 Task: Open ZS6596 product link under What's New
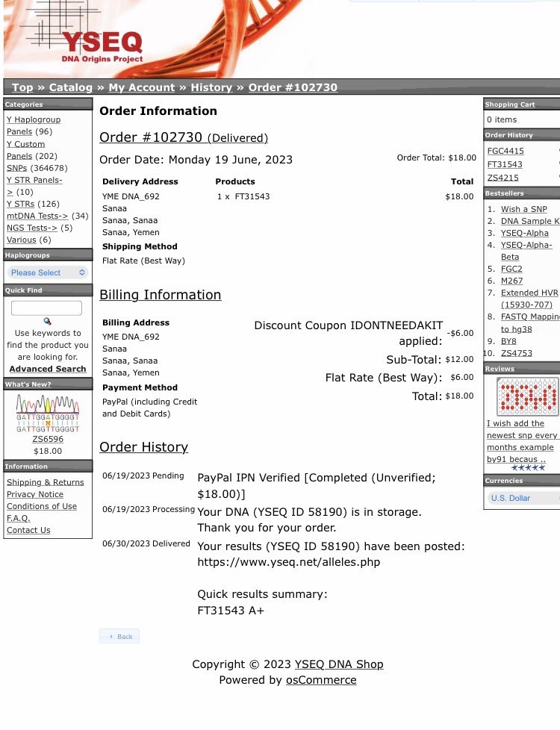pyautogui.click(x=48, y=439)
